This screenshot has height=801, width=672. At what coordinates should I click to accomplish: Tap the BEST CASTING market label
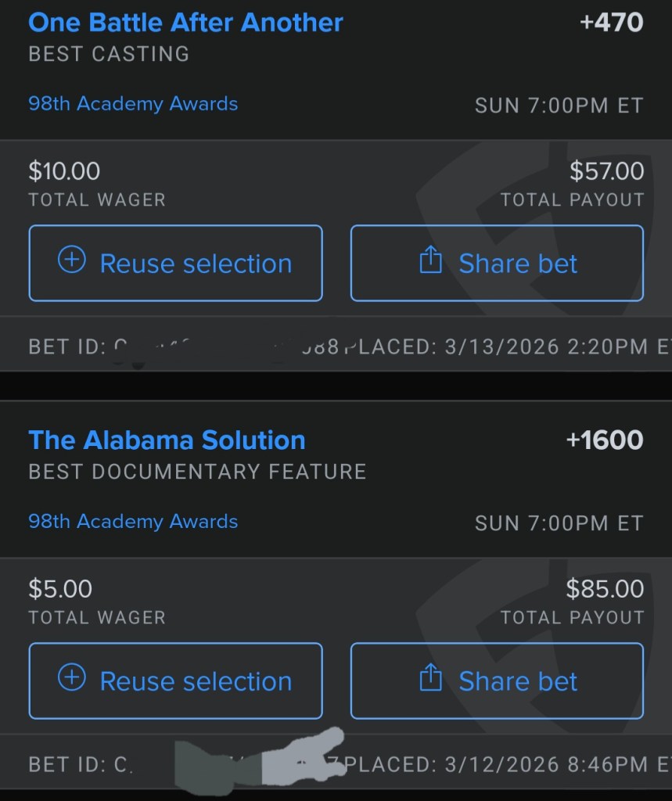pyautogui.click(x=109, y=54)
